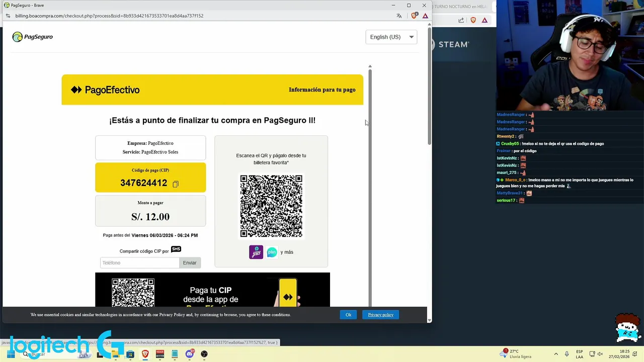Copy the CIP payment code with the copy icon
Screen dimensions: 644x362
coord(176,185)
